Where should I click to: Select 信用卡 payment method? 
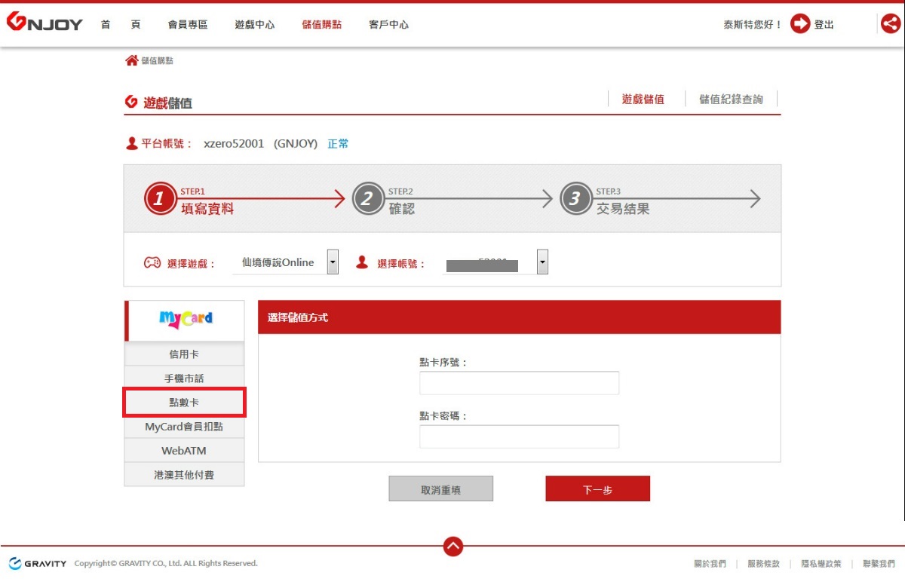coord(184,354)
